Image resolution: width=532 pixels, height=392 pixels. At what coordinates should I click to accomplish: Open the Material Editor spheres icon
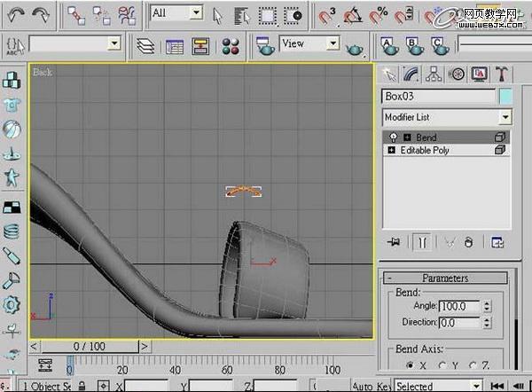coord(231,46)
